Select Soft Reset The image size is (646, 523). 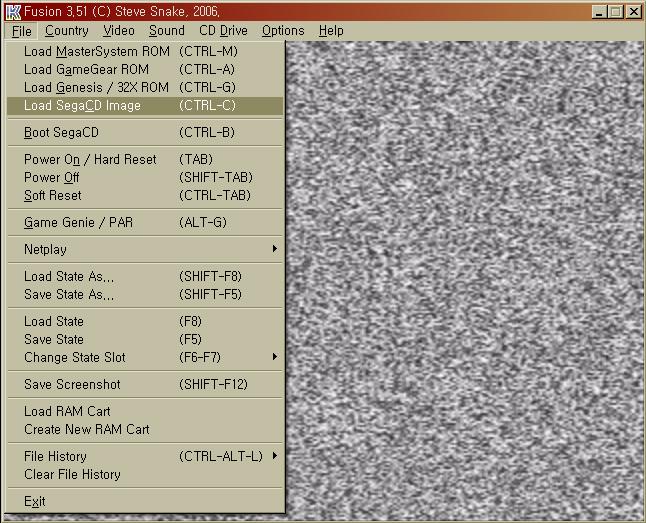pos(145,196)
